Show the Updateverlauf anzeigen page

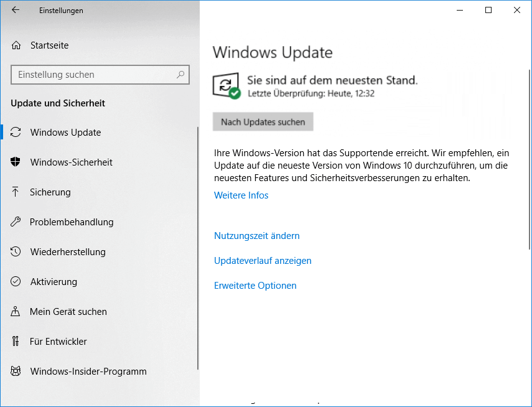coord(263,260)
